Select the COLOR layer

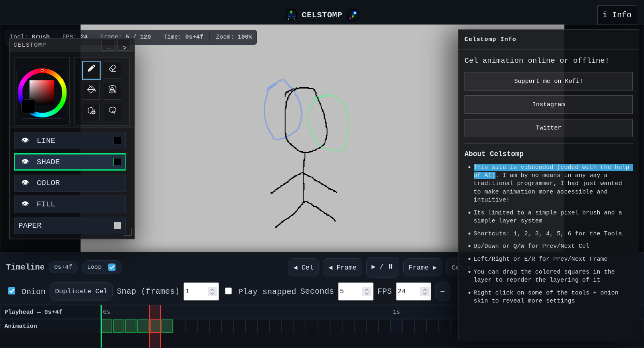coord(70,183)
